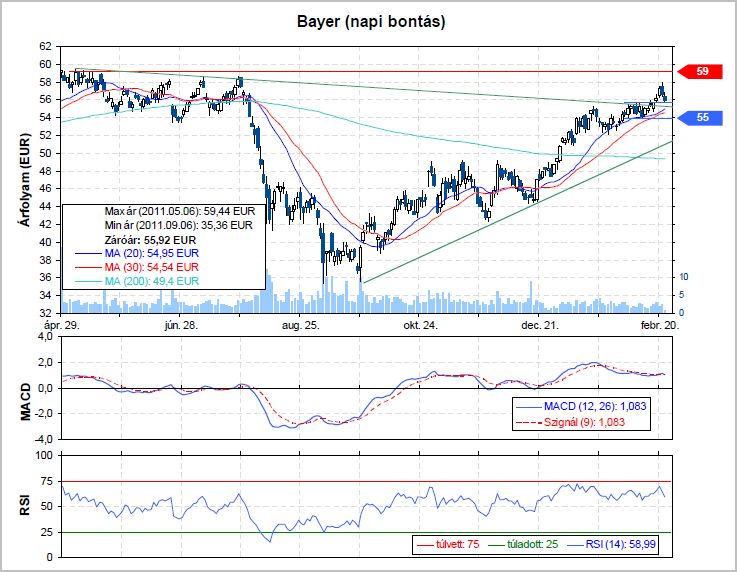
Task: Click the 32 price axis tick label
Action: click(46, 313)
